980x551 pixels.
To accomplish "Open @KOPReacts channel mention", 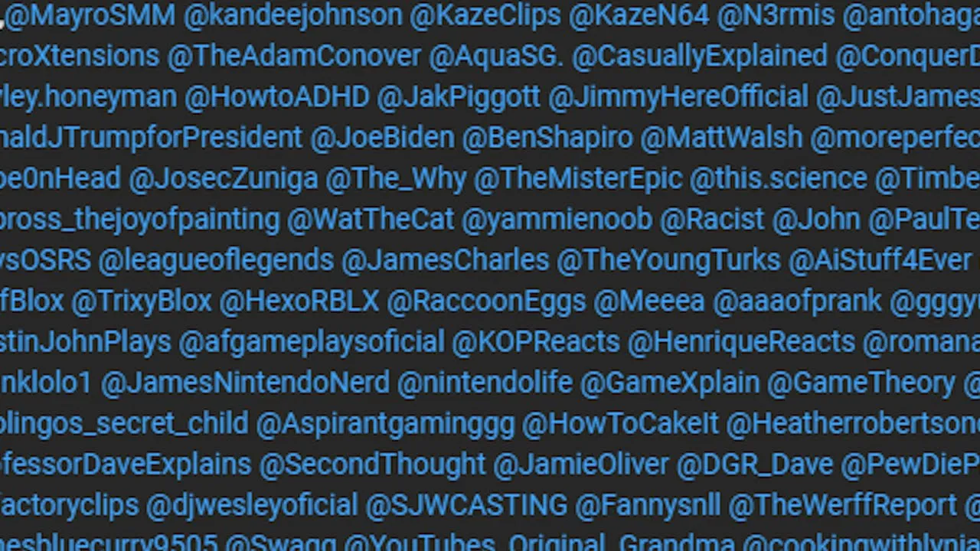I will (x=536, y=342).
